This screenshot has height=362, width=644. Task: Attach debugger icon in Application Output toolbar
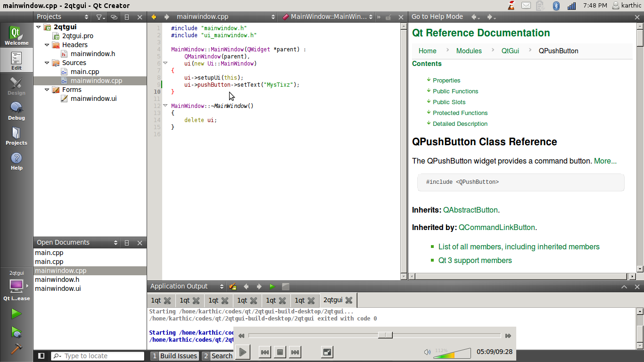233,287
